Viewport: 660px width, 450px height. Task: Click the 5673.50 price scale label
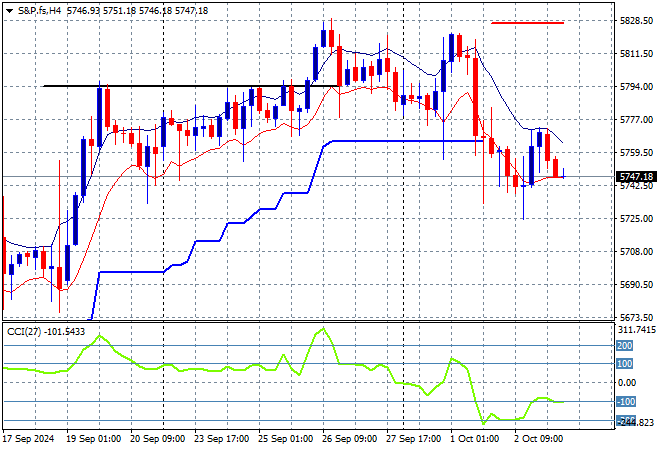(636, 317)
